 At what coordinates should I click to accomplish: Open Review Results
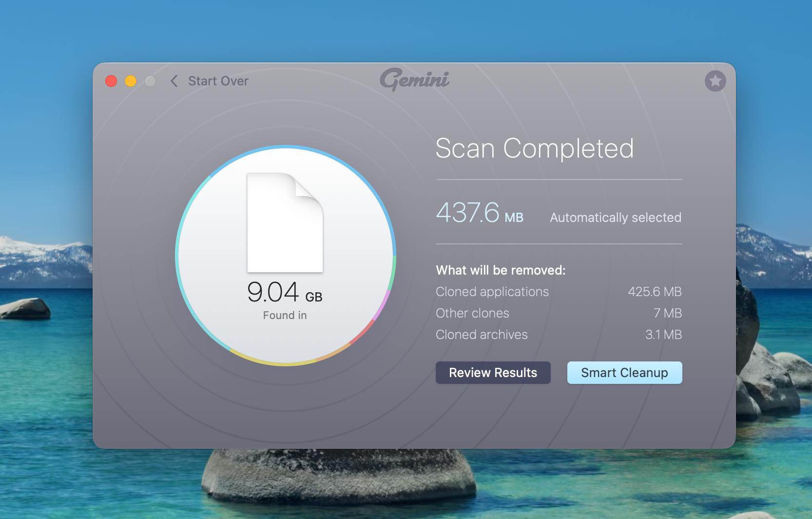click(493, 373)
